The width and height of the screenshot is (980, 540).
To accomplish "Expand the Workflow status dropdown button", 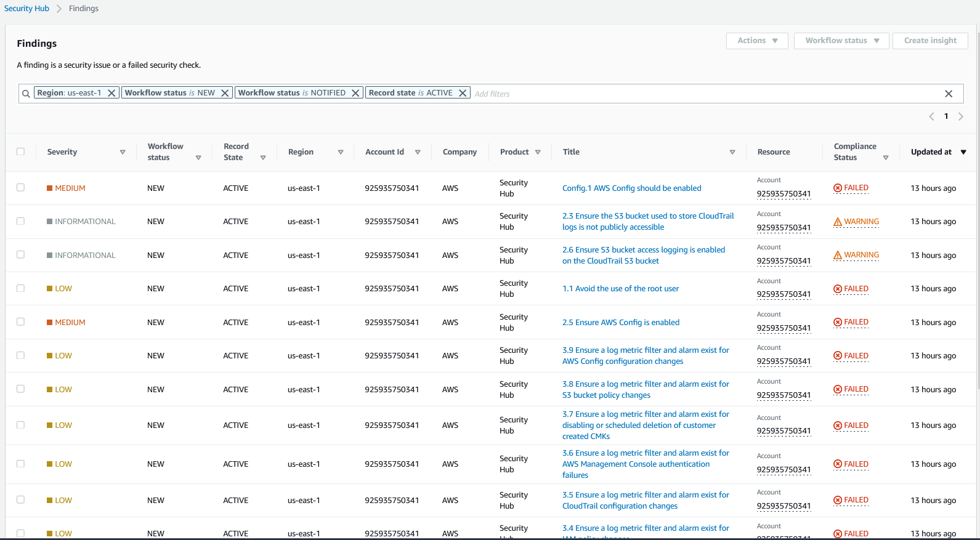I will pyautogui.click(x=841, y=41).
